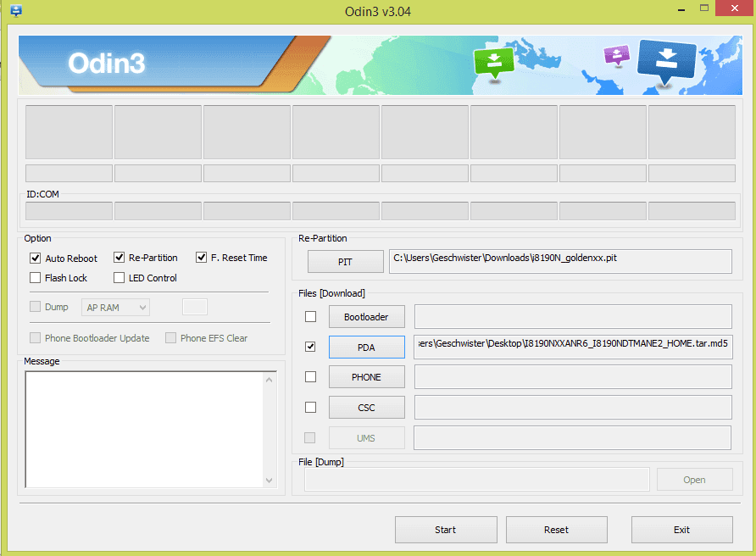The width and height of the screenshot is (756, 556).
Task: Click the Odin3 app icon in title bar
Action: pos(16,11)
